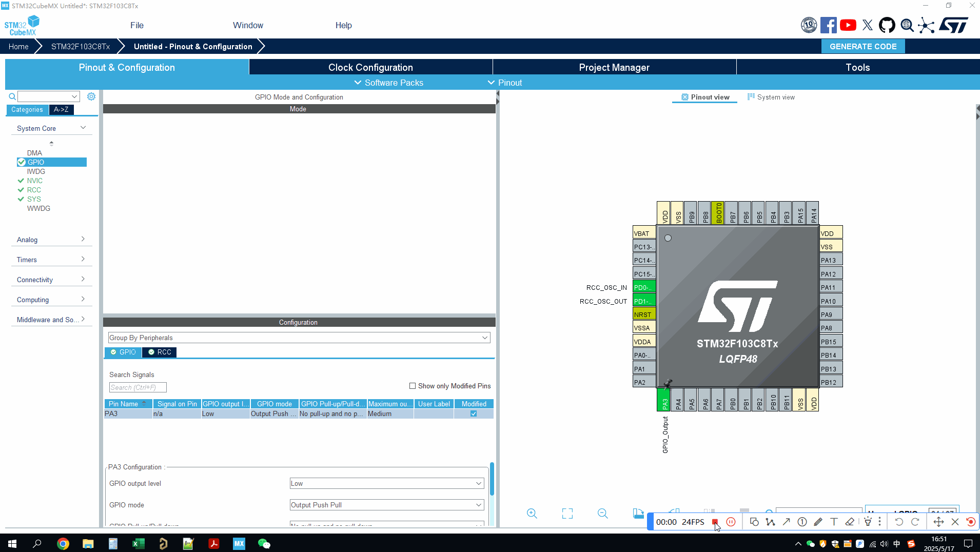
Task: Click the NRST pin on the chip
Action: pyautogui.click(x=644, y=314)
